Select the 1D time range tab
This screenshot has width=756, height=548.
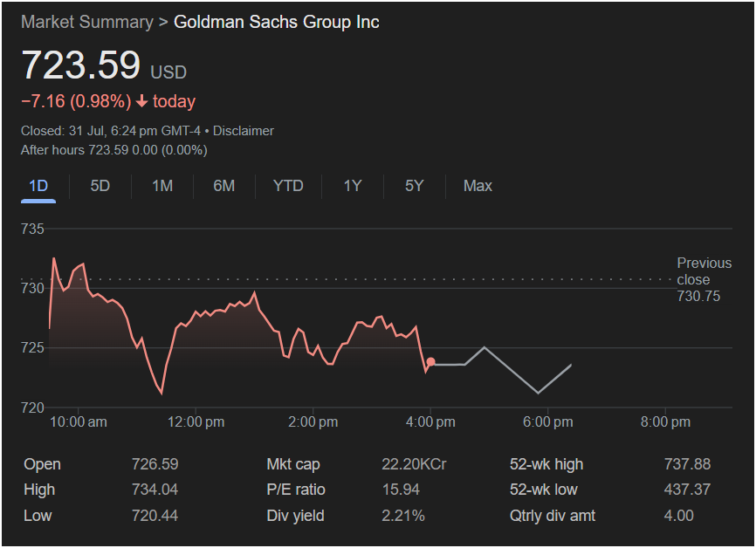pos(38,186)
